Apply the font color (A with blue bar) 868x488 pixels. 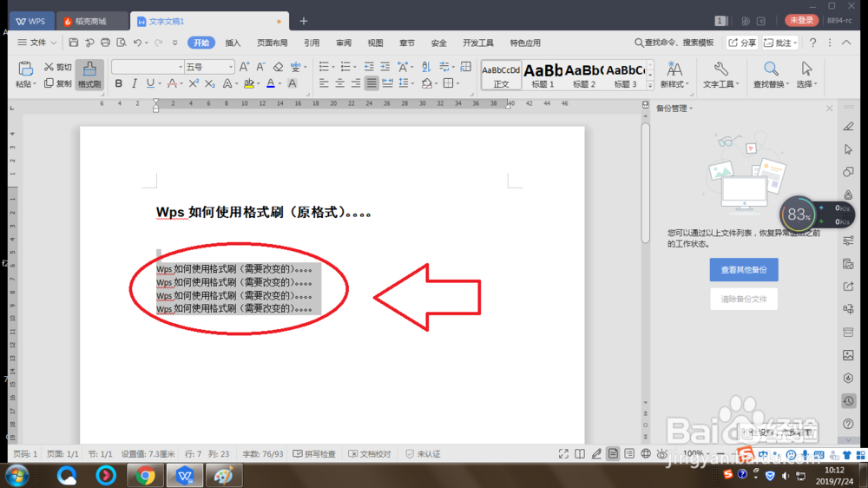(x=271, y=83)
